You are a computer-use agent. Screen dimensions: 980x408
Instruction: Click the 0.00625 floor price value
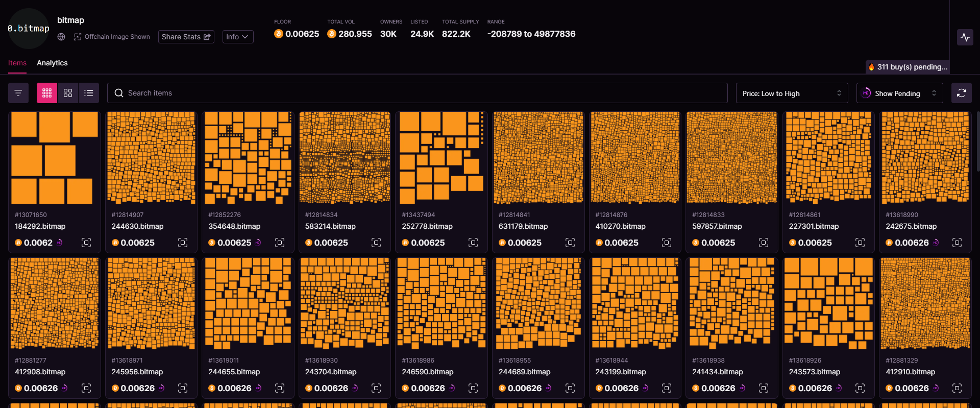[x=302, y=34]
